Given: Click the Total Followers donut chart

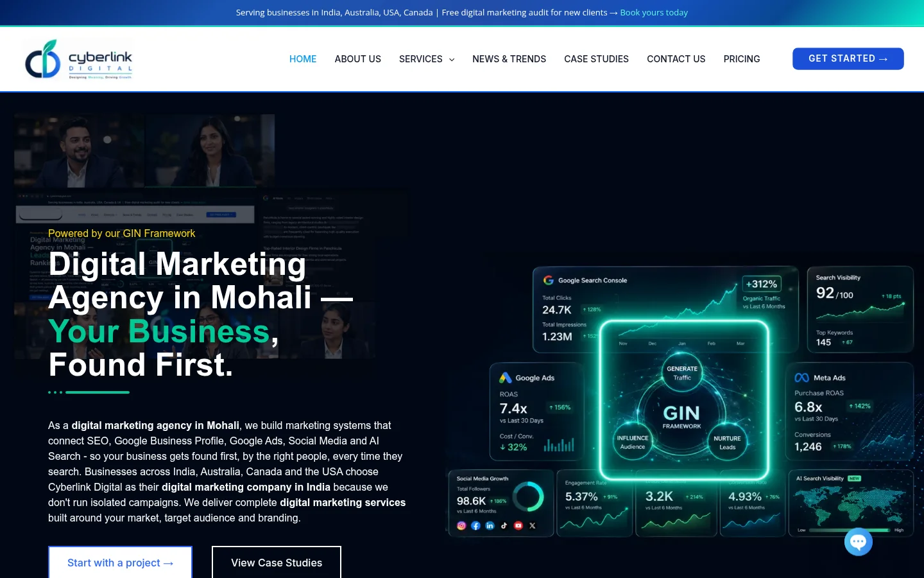Looking at the screenshot, I should click(528, 496).
